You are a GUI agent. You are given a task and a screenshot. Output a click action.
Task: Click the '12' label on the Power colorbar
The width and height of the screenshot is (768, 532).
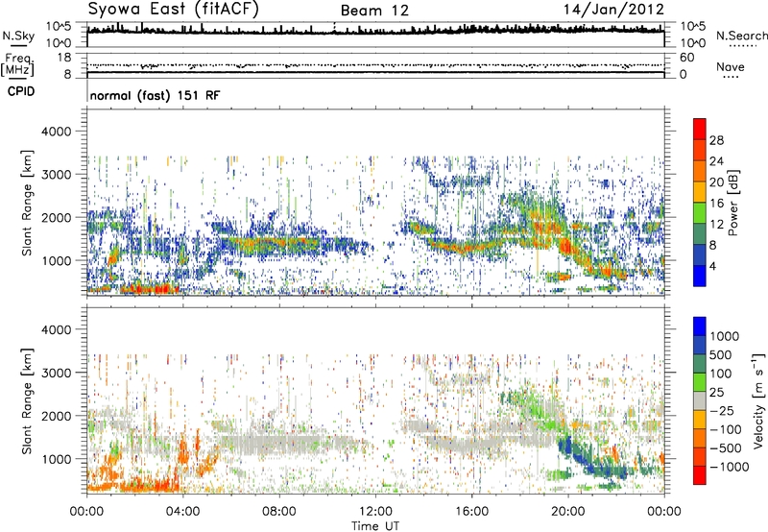tap(716, 225)
